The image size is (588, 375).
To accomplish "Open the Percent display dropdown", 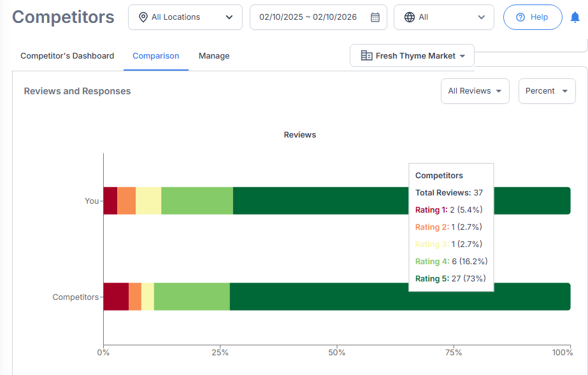I will point(547,91).
